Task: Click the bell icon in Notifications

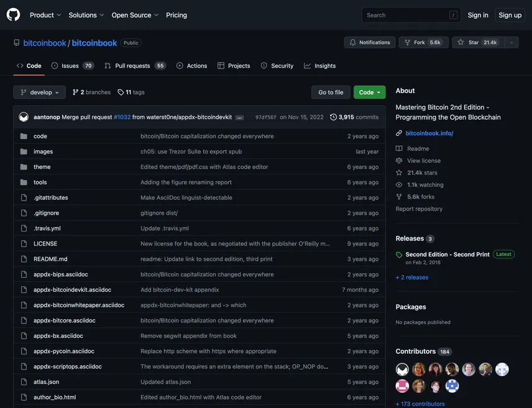Action: [x=353, y=42]
